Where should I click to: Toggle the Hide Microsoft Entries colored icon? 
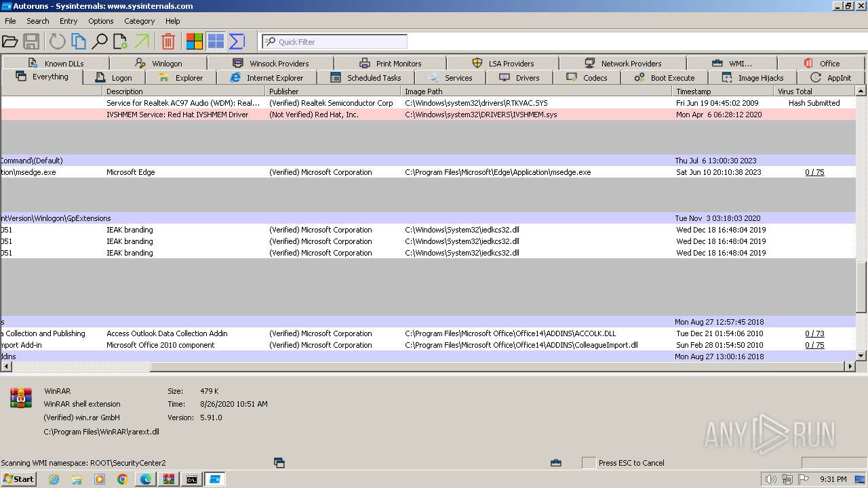195,41
